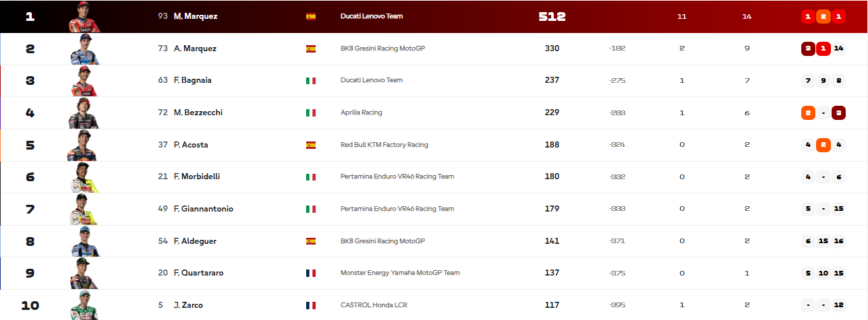Click the Ducati Lenovo Team name in row one
Image resolution: width=868 pixels, height=320 pixels.
tap(372, 16)
